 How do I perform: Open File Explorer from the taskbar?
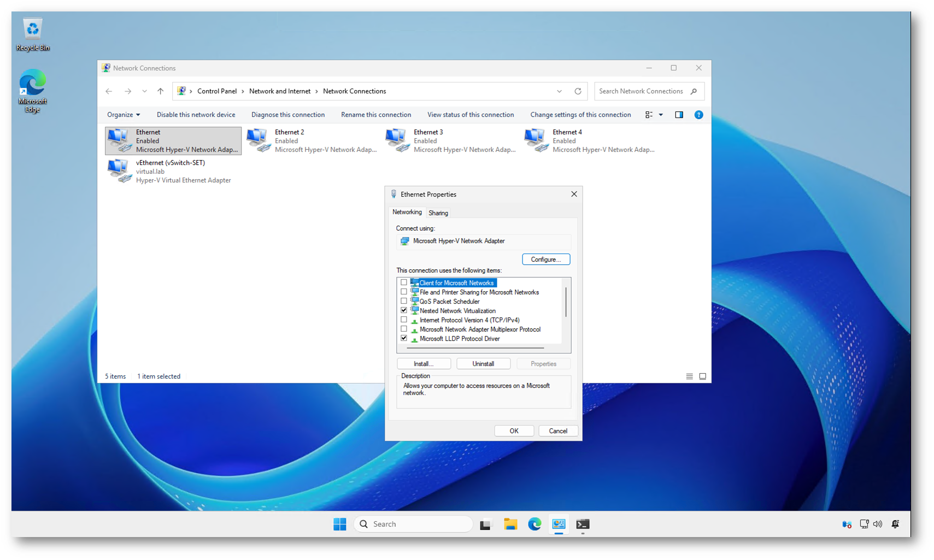coord(510,524)
